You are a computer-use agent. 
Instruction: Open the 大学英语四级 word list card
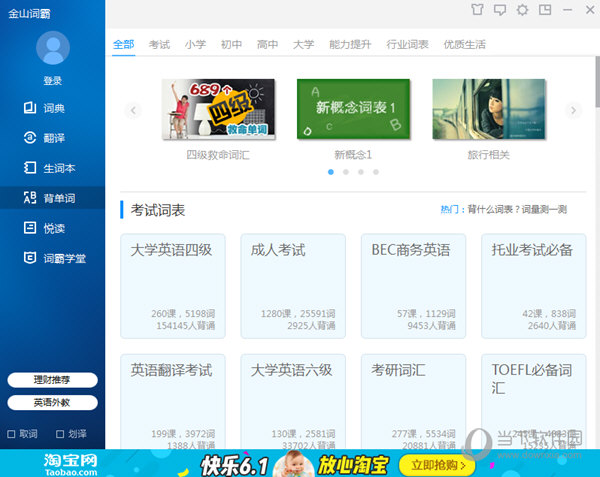pyautogui.click(x=173, y=286)
